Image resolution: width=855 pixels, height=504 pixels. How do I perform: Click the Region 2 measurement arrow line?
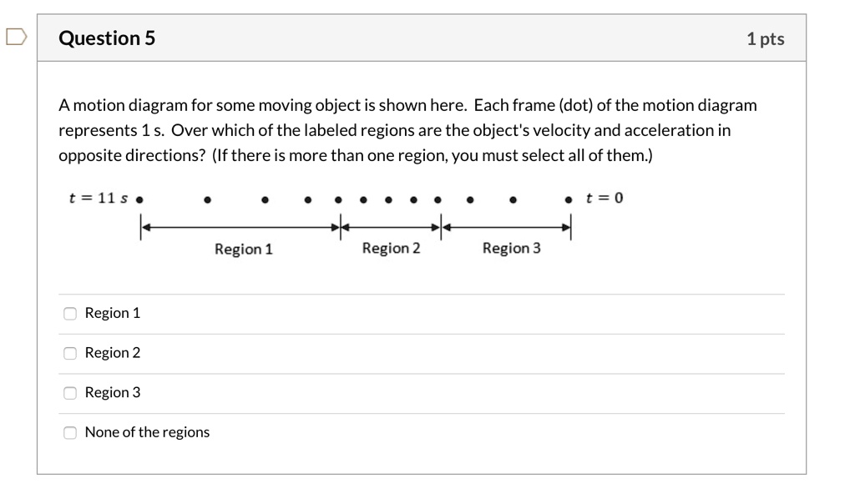click(391, 226)
